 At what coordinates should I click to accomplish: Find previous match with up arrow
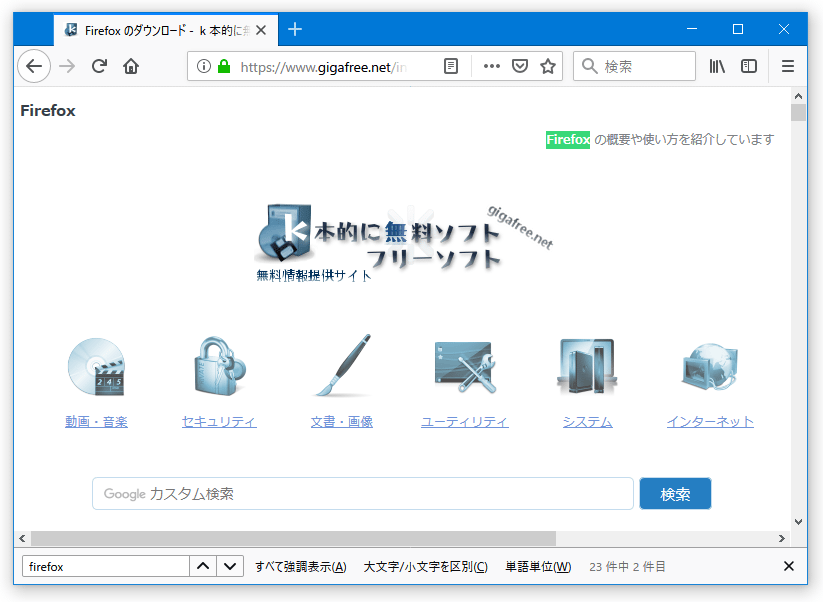203,566
